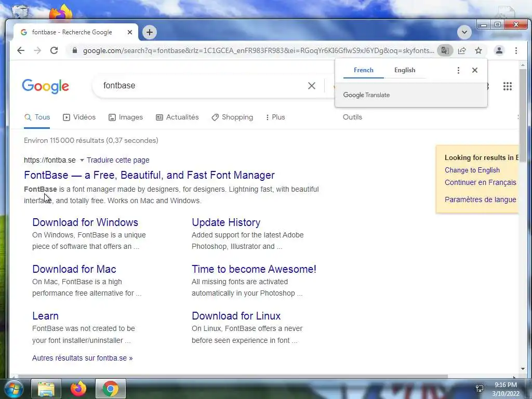Switch to Vidéos results
The image size is (532, 399).
click(79, 117)
